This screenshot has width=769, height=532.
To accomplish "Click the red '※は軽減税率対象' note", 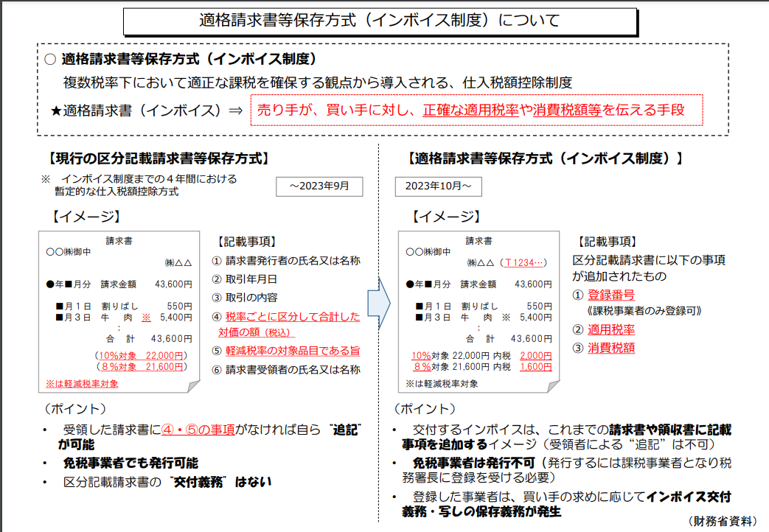I will pyautogui.click(x=82, y=384).
